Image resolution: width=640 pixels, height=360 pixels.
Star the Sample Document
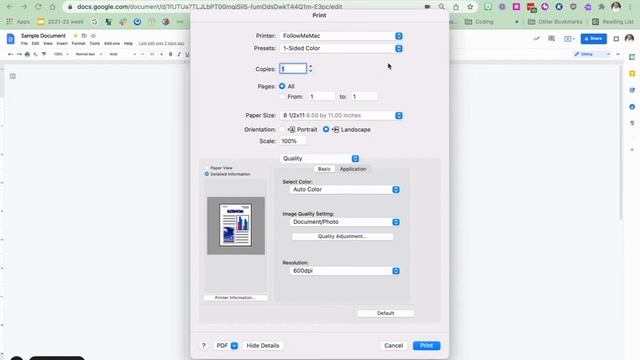[x=76, y=36]
